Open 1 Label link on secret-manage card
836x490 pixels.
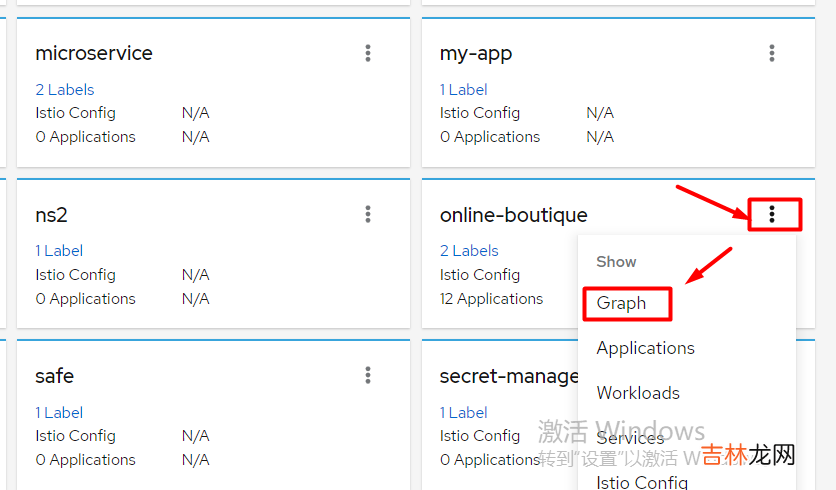pos(464,413)
